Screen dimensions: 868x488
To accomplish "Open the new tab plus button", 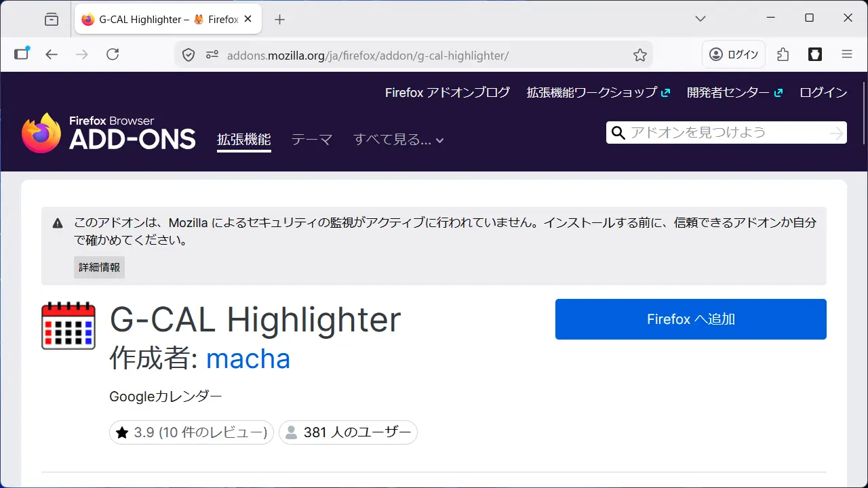I will (x=279, y=20).
